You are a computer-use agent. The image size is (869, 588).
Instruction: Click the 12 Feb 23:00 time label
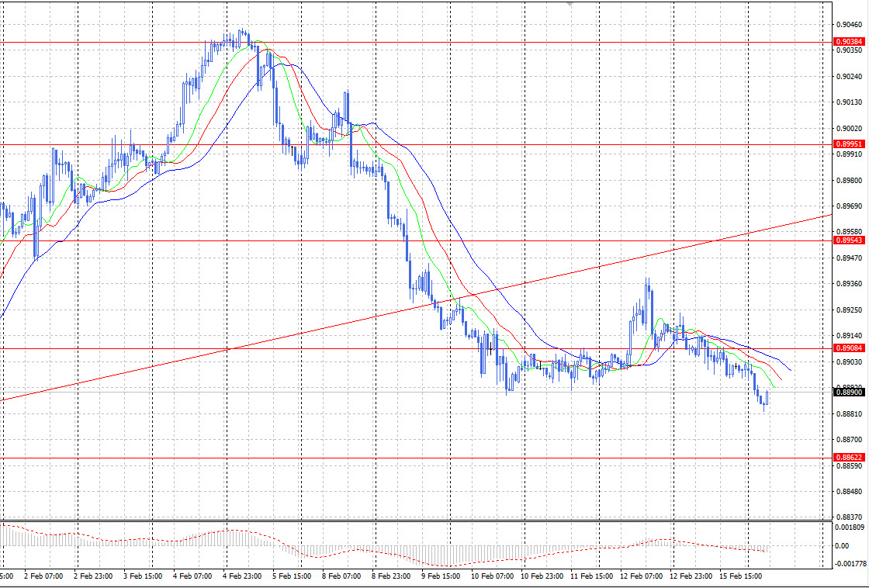click(x=691, y=576)
